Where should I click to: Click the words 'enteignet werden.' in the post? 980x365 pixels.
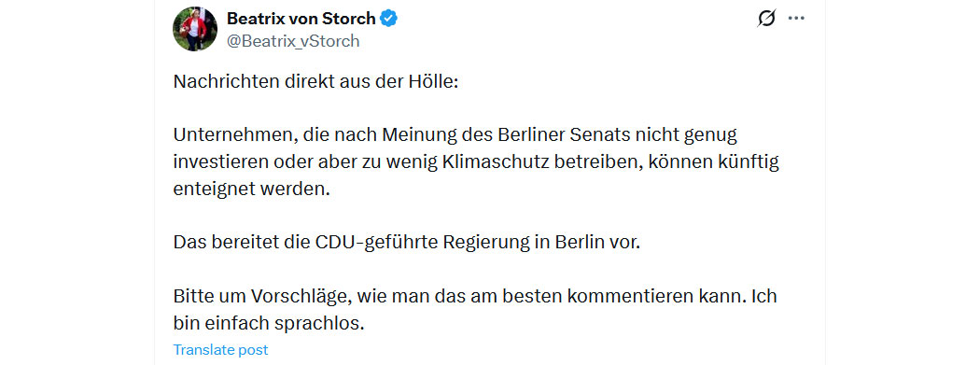pos(251,189)
